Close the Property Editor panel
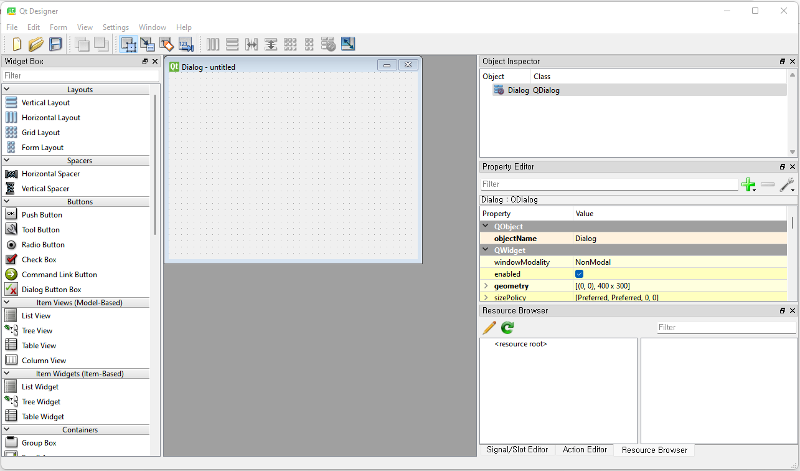This screenshot has height=471, width=800. coord(792,167)
